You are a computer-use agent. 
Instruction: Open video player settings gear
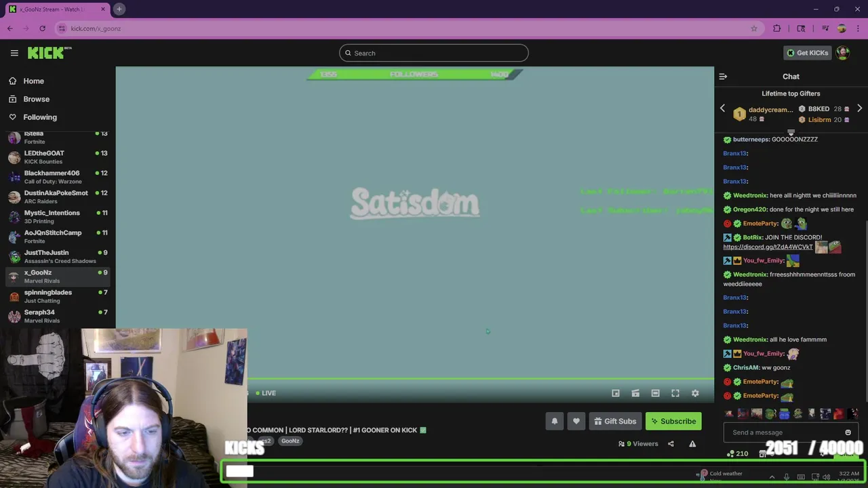pos(695,393)
